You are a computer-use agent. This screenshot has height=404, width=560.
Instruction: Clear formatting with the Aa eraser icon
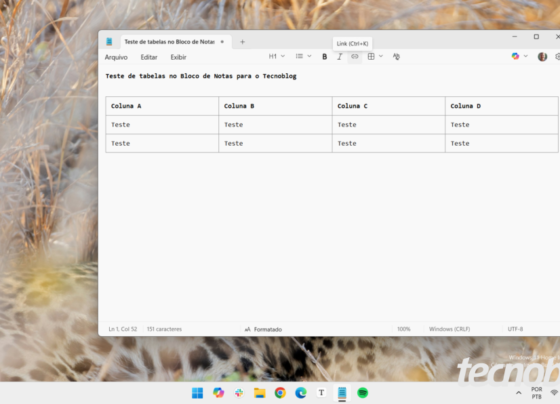pos(396,56)
